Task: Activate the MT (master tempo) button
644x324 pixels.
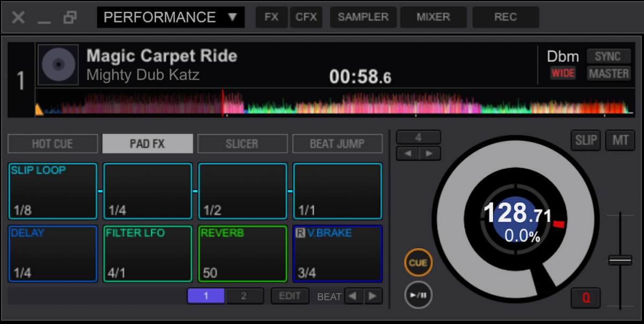Action: (620, 140)
